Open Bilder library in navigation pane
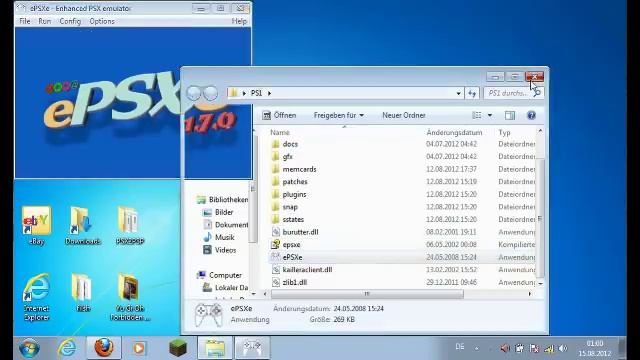The width and height of the screenshot is (640, 360). pos(224,212)
